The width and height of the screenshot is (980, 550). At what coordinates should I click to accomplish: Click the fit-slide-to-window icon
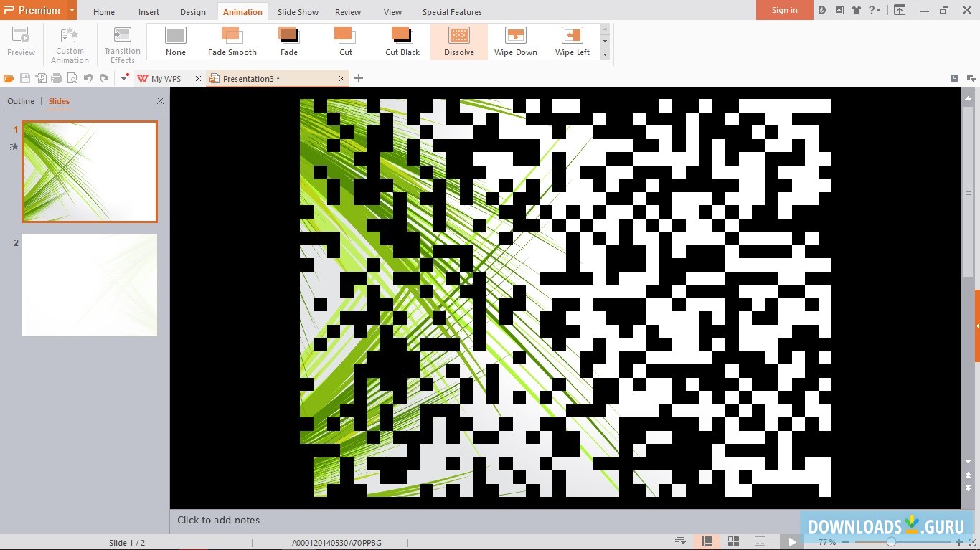click(x=973, y=542)
